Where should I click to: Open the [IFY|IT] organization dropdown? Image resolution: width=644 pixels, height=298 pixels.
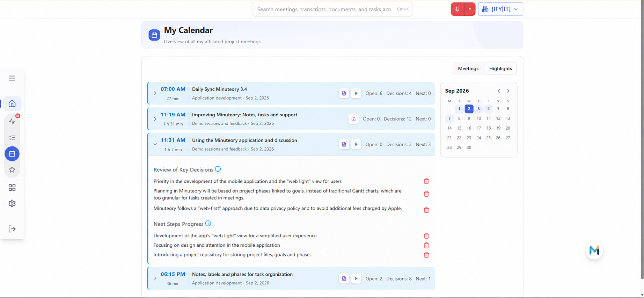pyautogui.click(x=500, y=9)
